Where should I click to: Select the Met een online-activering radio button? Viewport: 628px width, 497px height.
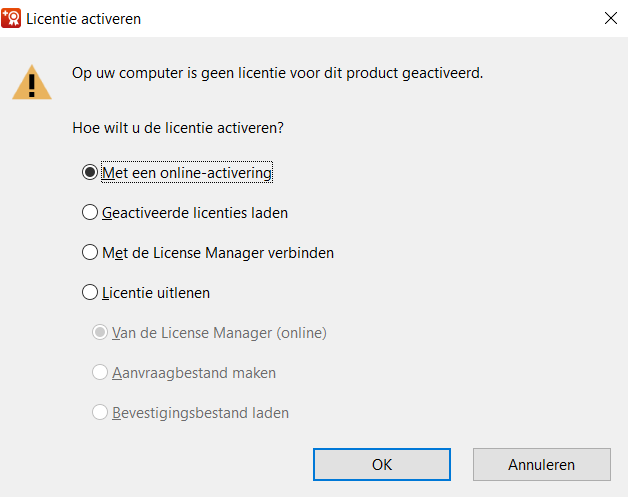(90, 173)
